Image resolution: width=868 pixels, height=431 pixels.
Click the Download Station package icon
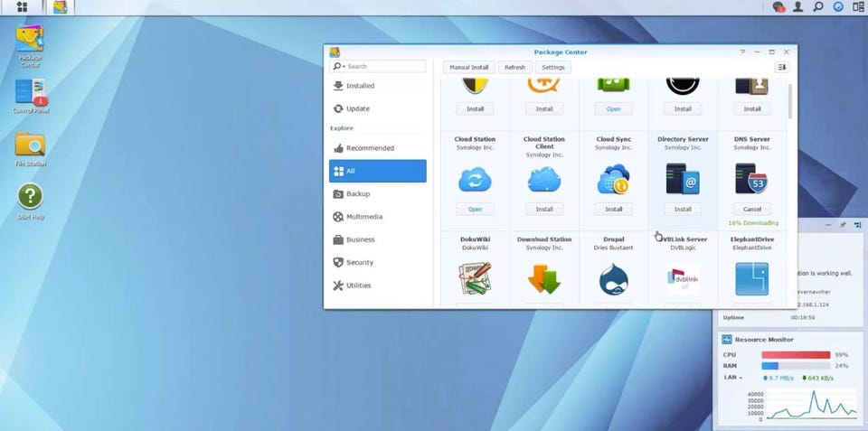click(x=544, y=278)
